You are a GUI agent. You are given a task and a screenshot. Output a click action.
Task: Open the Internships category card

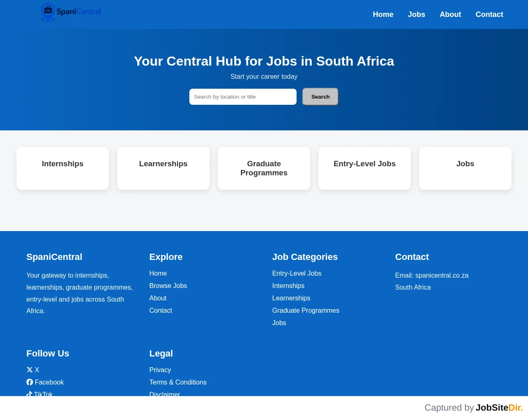tap(63, 168)
